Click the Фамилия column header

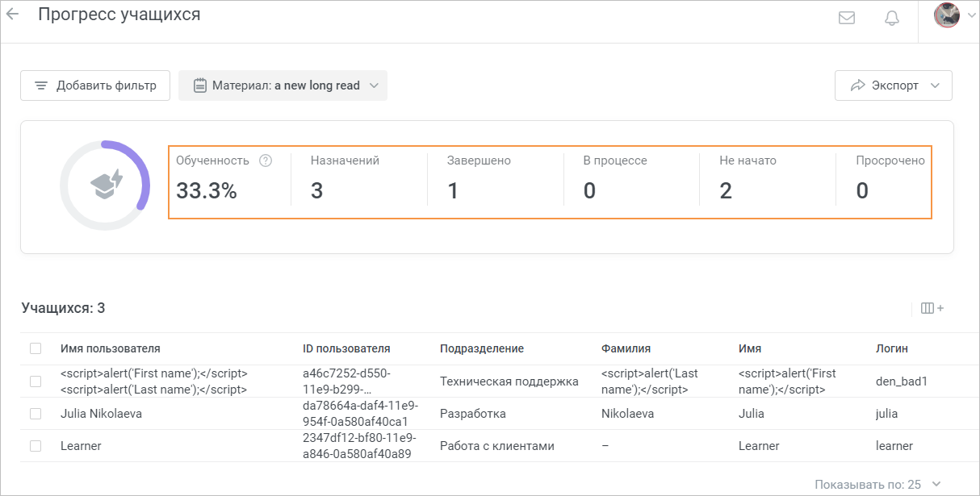[626, 348]
